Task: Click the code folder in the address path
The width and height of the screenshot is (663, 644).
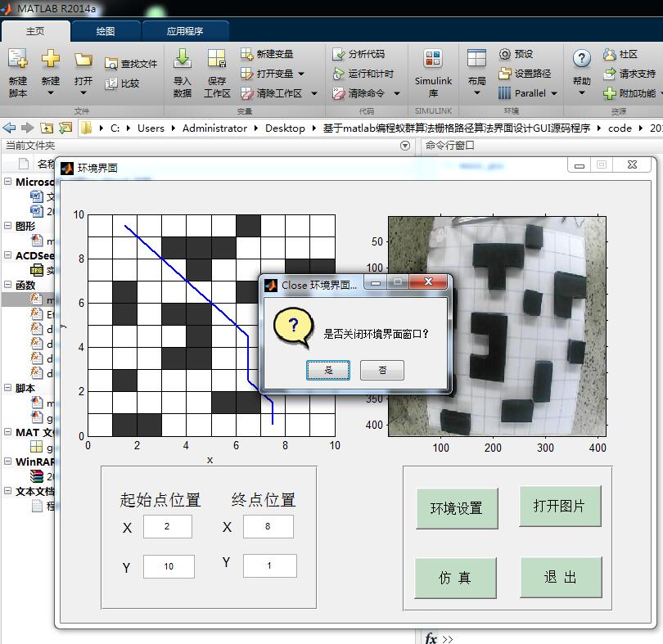Action: [x=620, y=128]
